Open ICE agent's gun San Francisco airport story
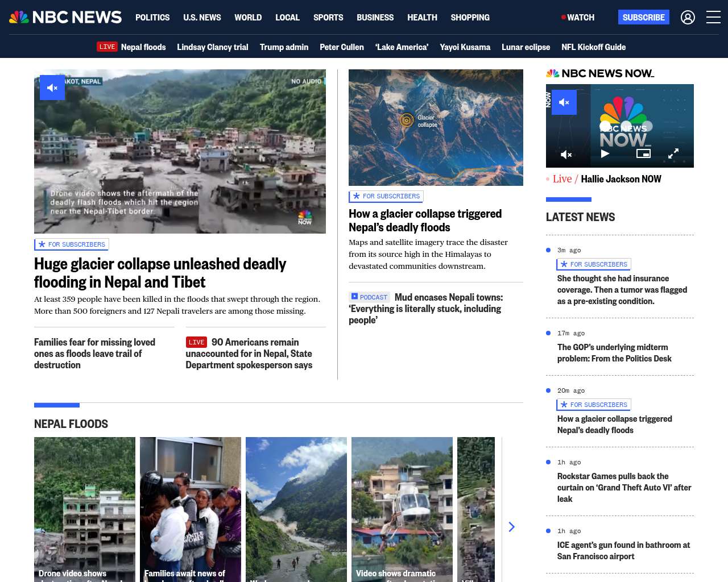 (x=623, y=551)
